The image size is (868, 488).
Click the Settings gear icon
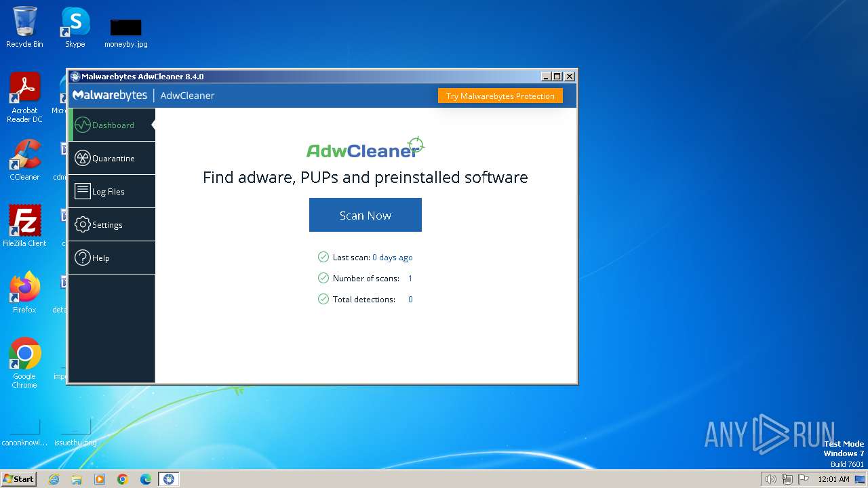coord(83,224)
